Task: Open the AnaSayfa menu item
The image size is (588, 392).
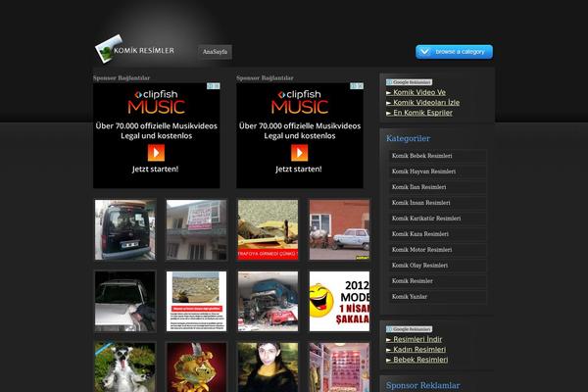Action: 215,52
